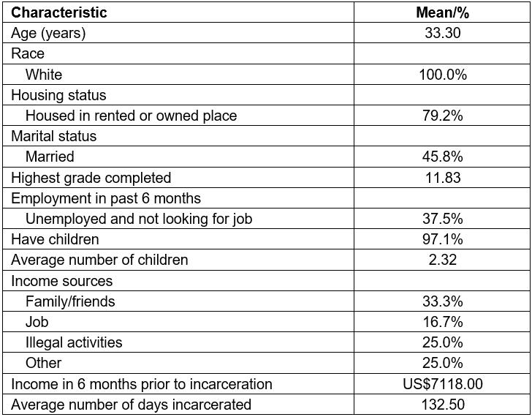Click the Married row label

50,157
